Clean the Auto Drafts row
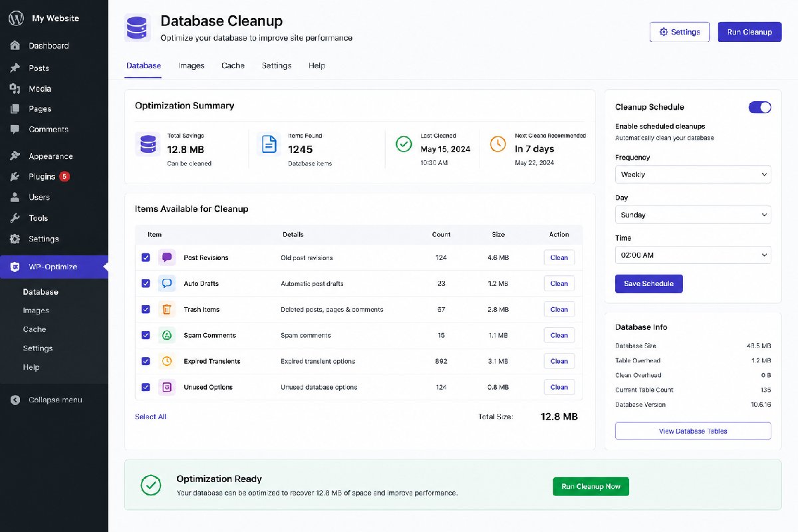 [559, 284]
